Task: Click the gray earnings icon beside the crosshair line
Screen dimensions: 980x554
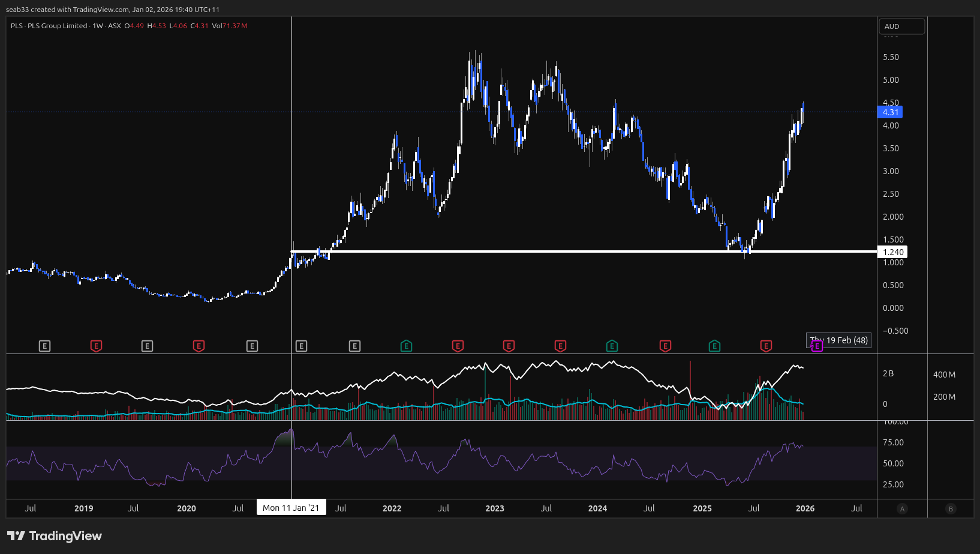Action: (x=301, y=346)
